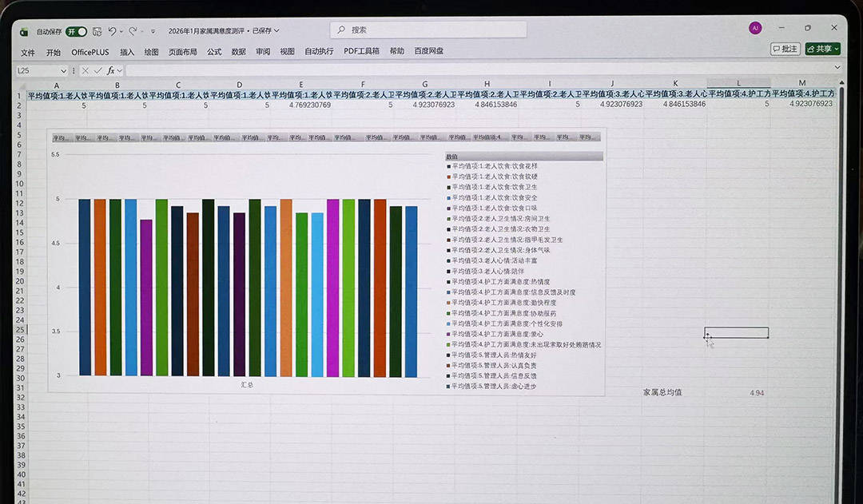The image size is (863, 504).
Task: Click the Undo arrow icon
Action: point(113,31)
